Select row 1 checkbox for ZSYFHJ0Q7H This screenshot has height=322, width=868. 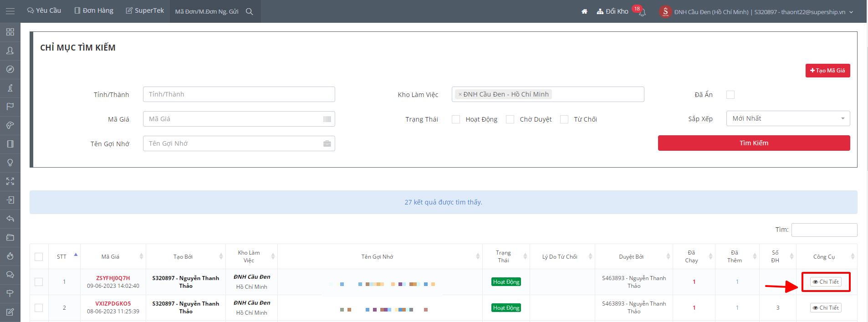coord(39,282)
